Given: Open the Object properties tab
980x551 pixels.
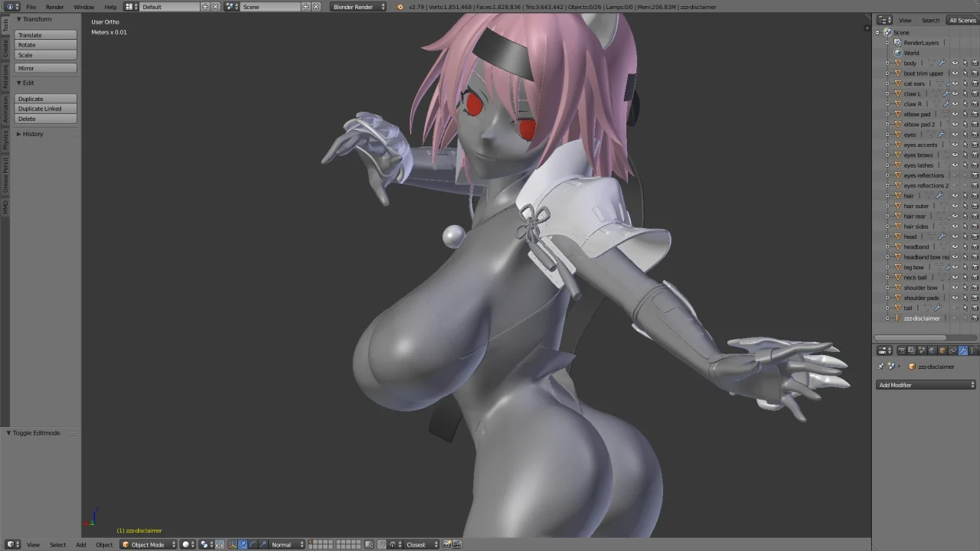Looking at the screenshot, I should tap(942, 350).
